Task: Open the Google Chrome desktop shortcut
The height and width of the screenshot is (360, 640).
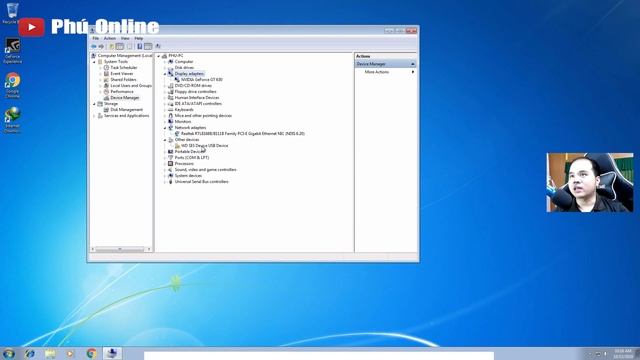Action: (x=12, y=85)
